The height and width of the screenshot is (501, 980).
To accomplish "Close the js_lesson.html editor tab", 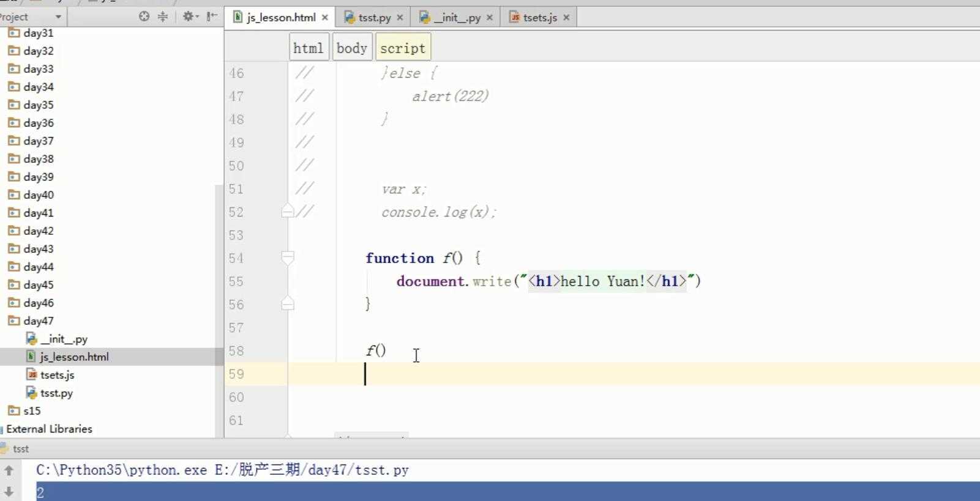I will pyautogui.click(x=325, y=18).
